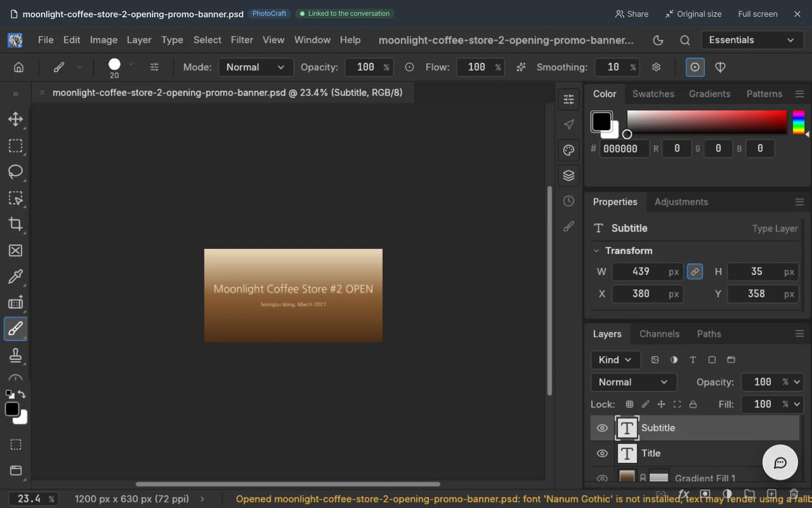
Task: Open the search magnifier icon
Action: [685, 40]
